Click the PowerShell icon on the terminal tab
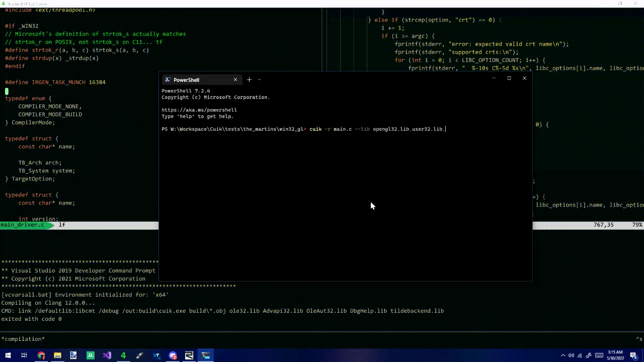 [x=167, y=79]
